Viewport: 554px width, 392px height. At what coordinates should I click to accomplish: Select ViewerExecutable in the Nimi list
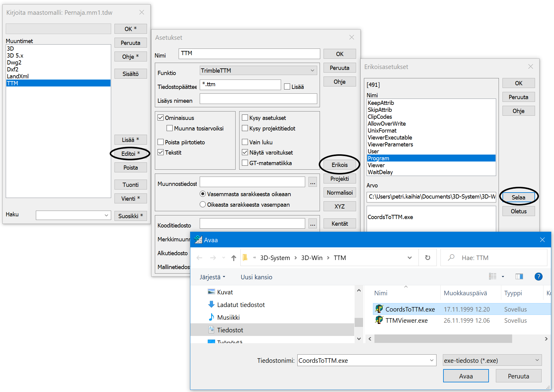[390, 137]
